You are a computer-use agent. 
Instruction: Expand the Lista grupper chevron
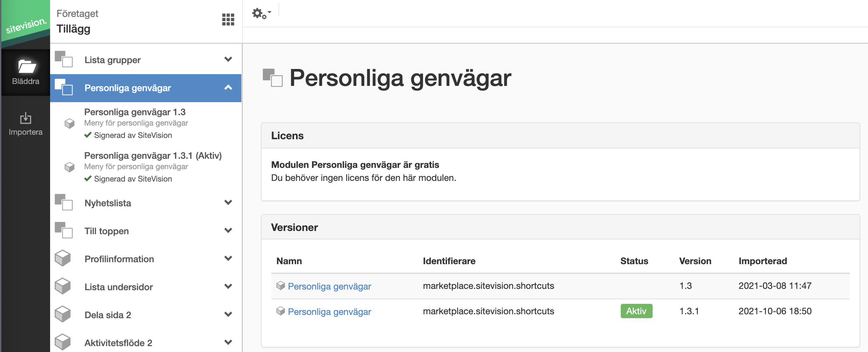[228, 59]
